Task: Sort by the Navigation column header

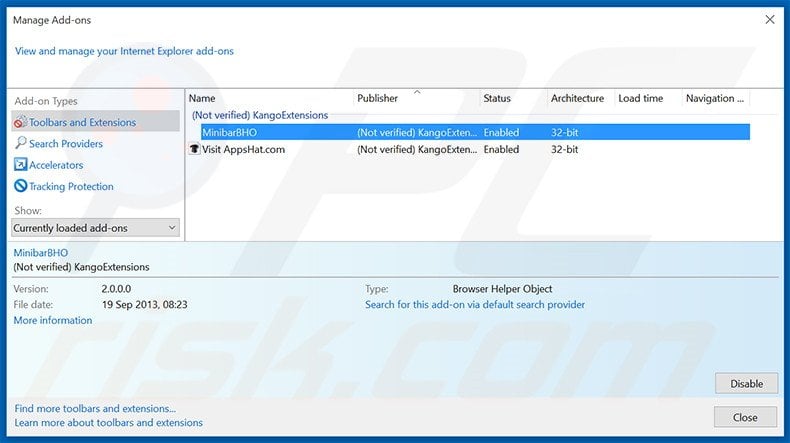Action: click(714, 98)
